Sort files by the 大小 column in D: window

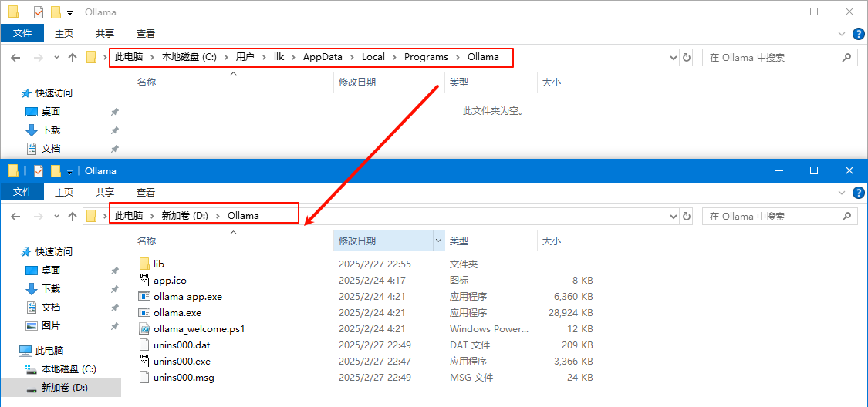pyautogui.click(x=552, y=240)
